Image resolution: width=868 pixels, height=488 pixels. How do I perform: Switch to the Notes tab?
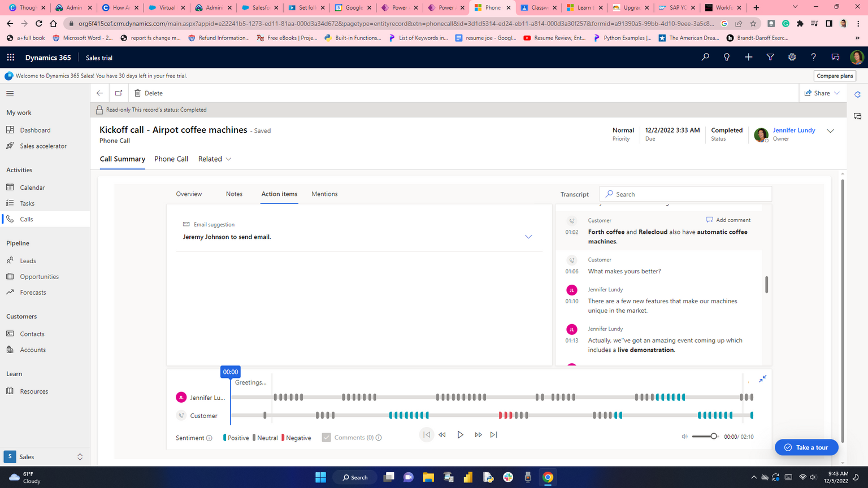pos(234,194)
